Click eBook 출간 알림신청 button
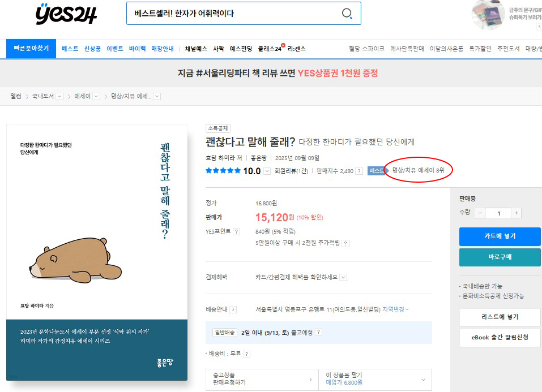The height and width of the screenshot is (392, 542). tap(500, 338)
